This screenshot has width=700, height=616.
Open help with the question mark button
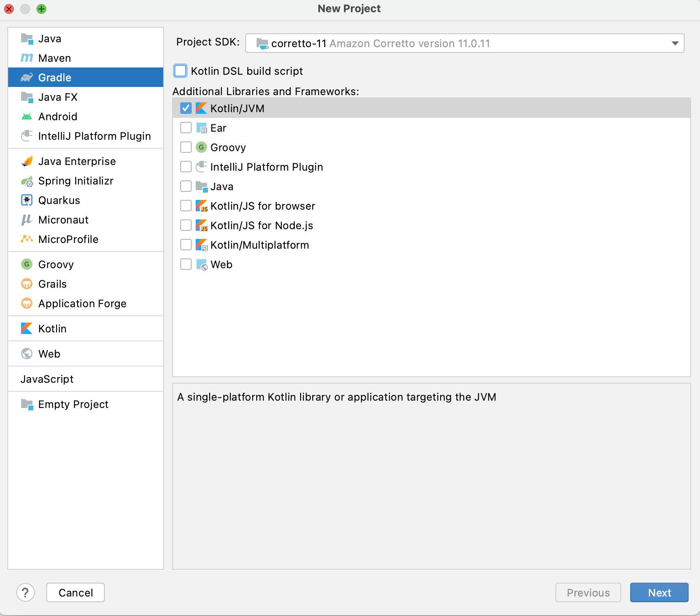point(26,592)
